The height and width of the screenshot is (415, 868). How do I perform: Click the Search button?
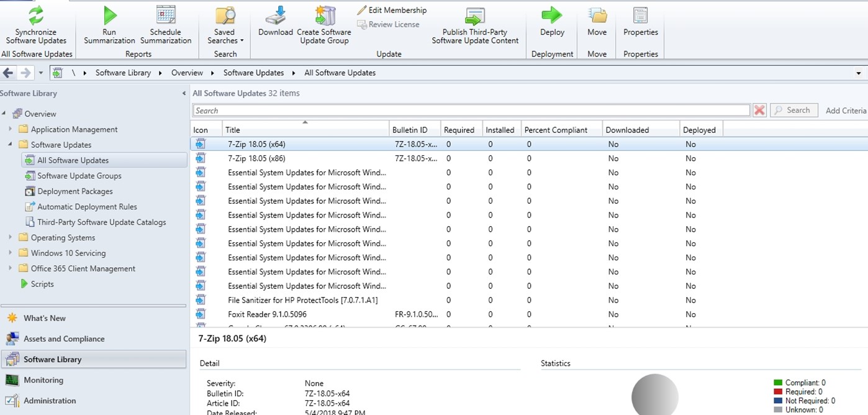(794, 110)
